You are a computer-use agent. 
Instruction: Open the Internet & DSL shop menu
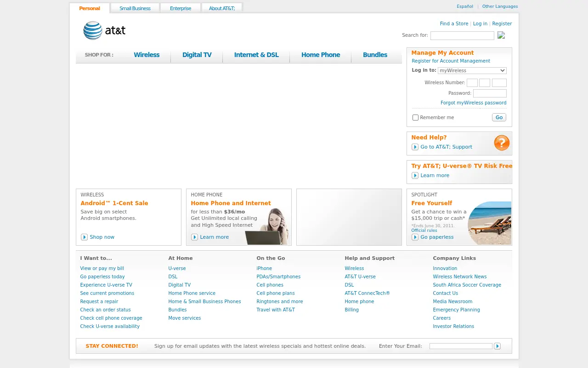tap(256, 55)
